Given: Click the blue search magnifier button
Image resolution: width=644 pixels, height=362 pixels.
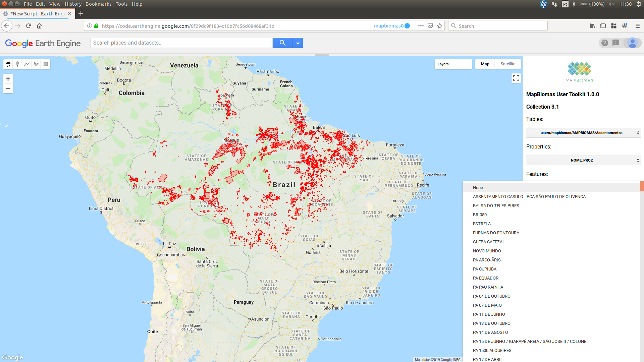Looking at the screenshot, I should (282, 43).
